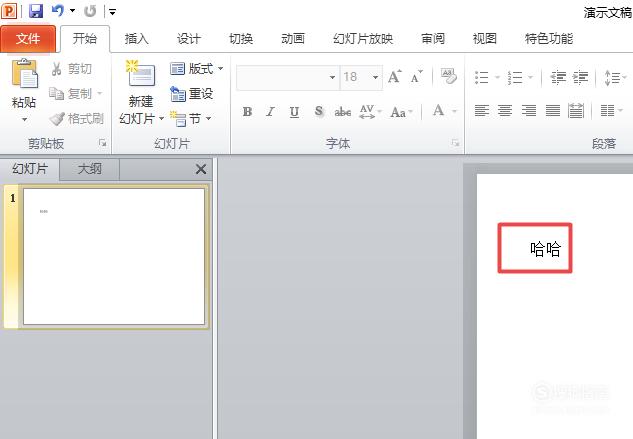
Task: Switch to the 大纲 pane tab
Action: pyautogui.click(x=90, y=169)
